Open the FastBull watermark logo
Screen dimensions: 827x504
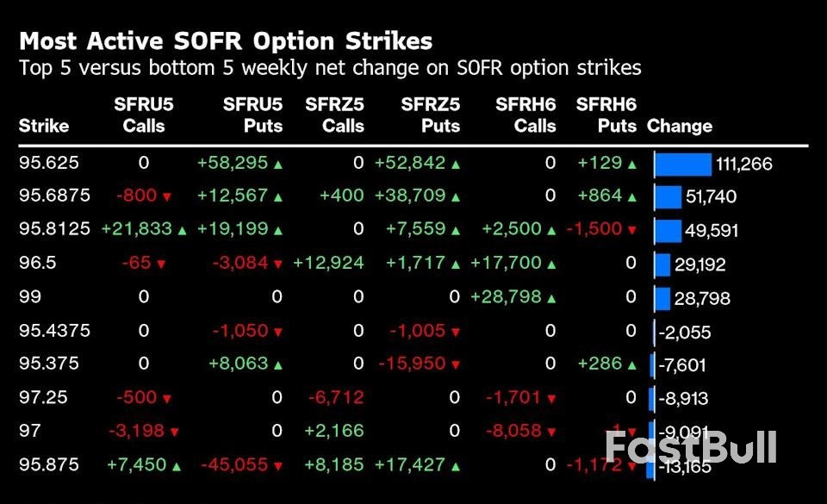coord(690,447)
